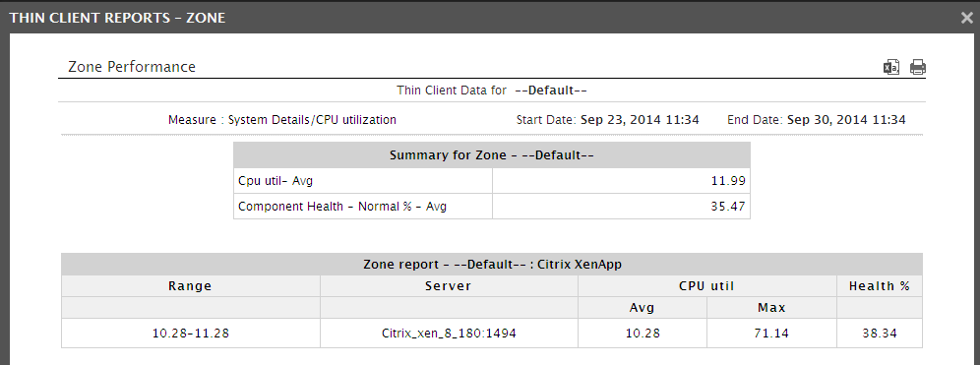Click the Cpu util- Avg row label
Screen dimensions: 980x365
276,181
